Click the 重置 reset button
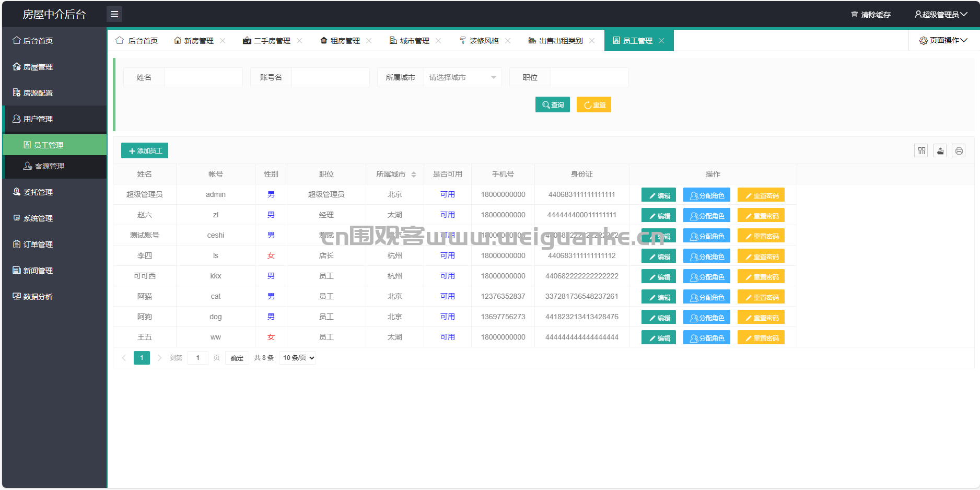The height and width of the screenshot is (490, 980). pyautogui.click(x=594, y=104)
